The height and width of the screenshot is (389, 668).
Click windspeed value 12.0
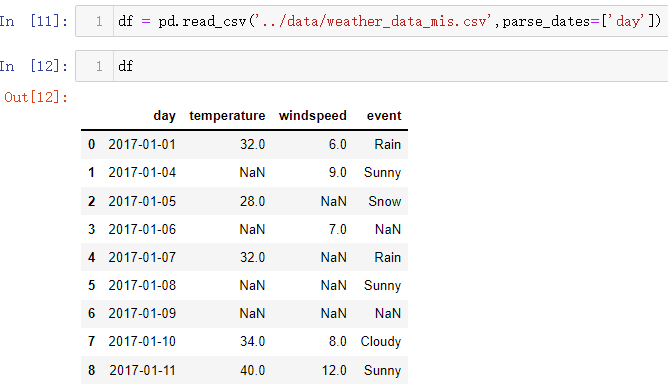(334, 370)
